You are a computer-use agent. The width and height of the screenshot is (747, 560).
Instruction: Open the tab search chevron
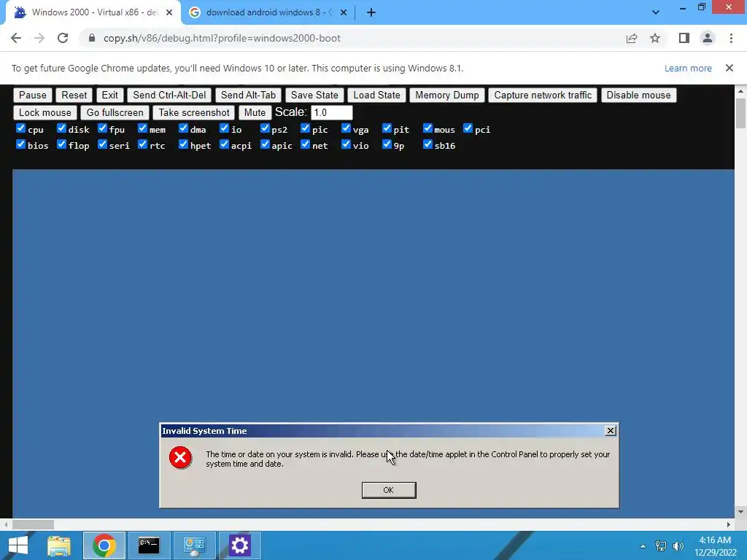tap(656, 12)
